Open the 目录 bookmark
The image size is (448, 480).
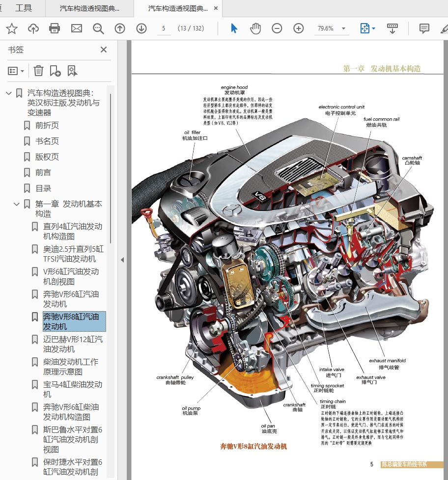click(x=43, y=188)
